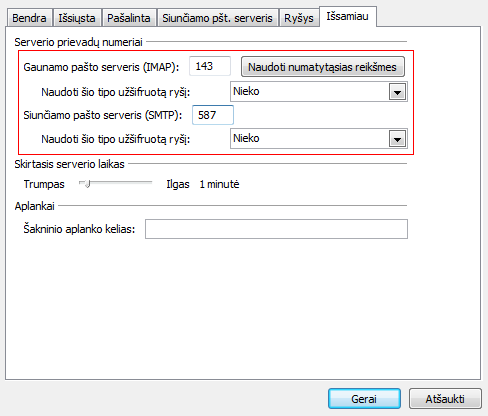This screenshot has width=488, height=416.
Task: Click Naudoti numatytąsias reikšmes button
Action: [322, 67]
